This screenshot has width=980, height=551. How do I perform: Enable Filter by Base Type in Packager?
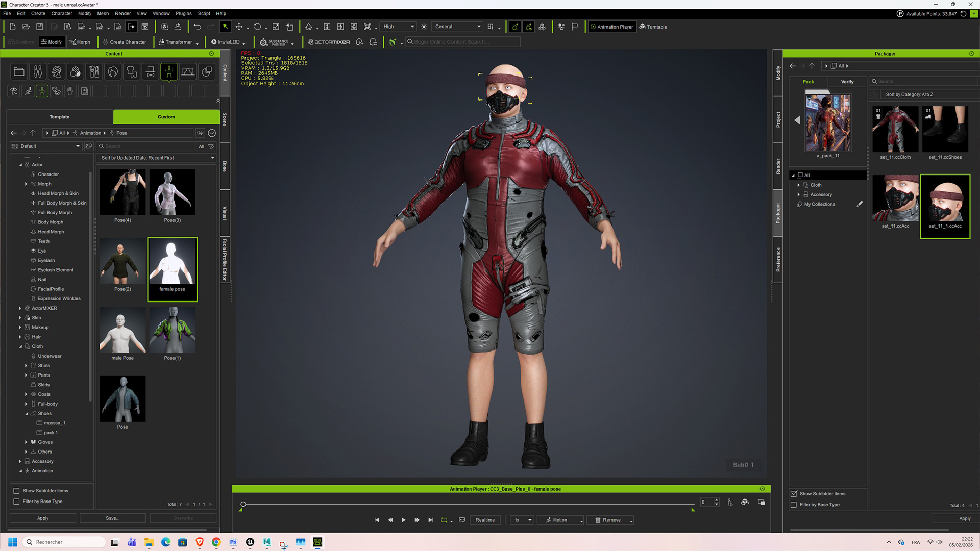click(794, 505)
